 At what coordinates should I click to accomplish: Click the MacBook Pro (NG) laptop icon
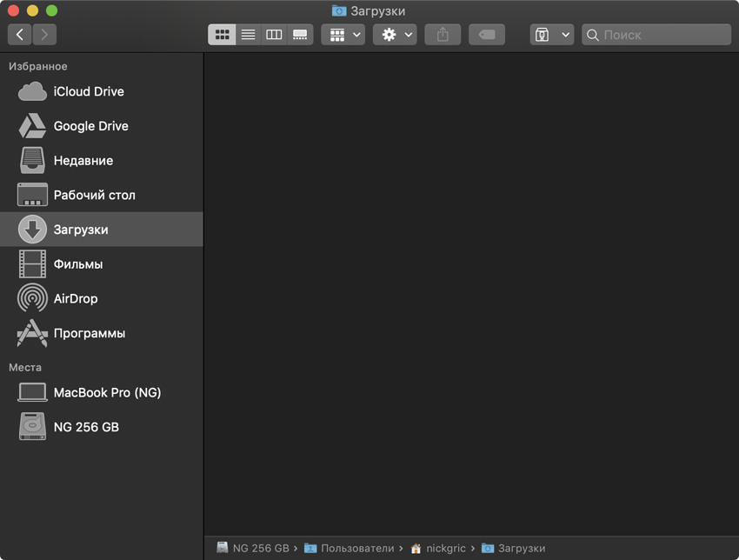coord(32,392)
